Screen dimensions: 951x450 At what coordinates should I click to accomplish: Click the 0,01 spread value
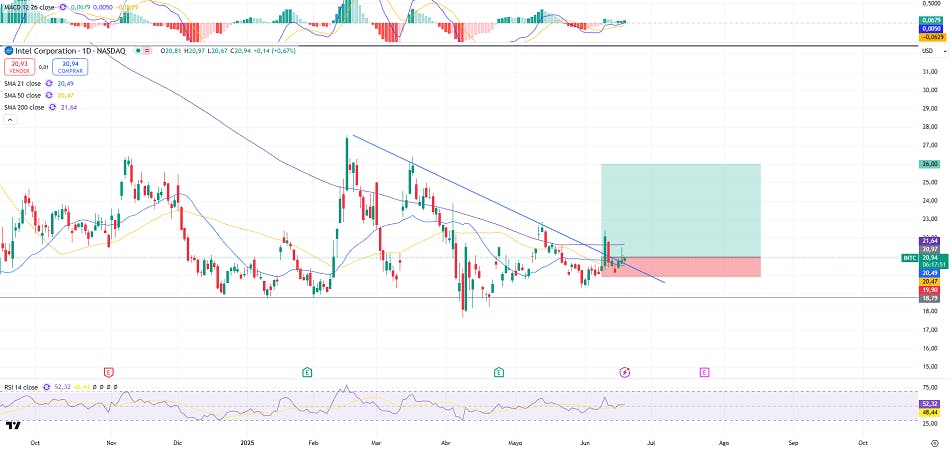(44, 67)
